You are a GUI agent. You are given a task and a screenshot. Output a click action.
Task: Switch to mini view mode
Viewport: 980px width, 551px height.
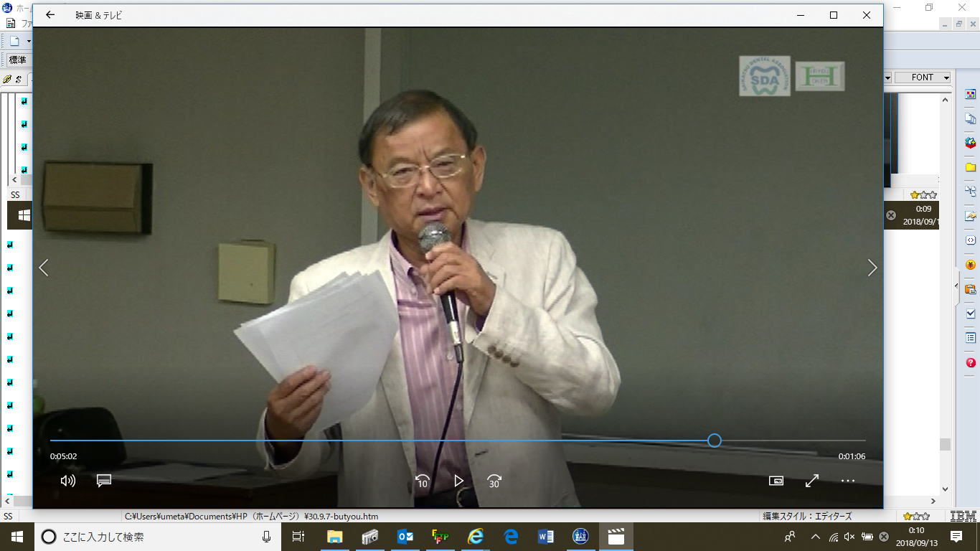776,481
